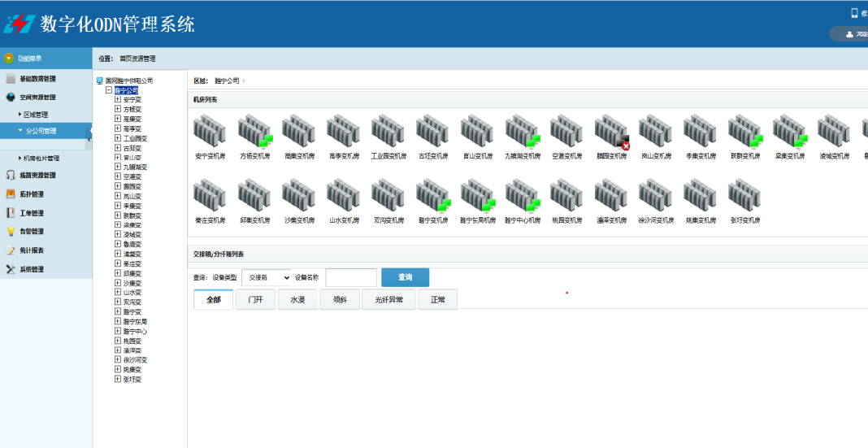Screen dimensions: 868x448
Task: Click the 系统管理 tools icon
Action: 11,269
